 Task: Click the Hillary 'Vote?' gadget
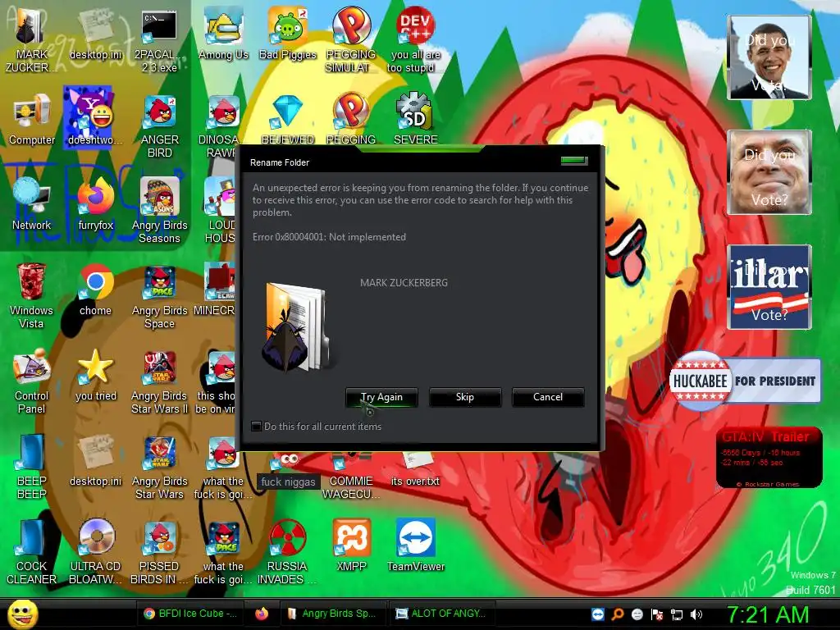pos(769,286)
